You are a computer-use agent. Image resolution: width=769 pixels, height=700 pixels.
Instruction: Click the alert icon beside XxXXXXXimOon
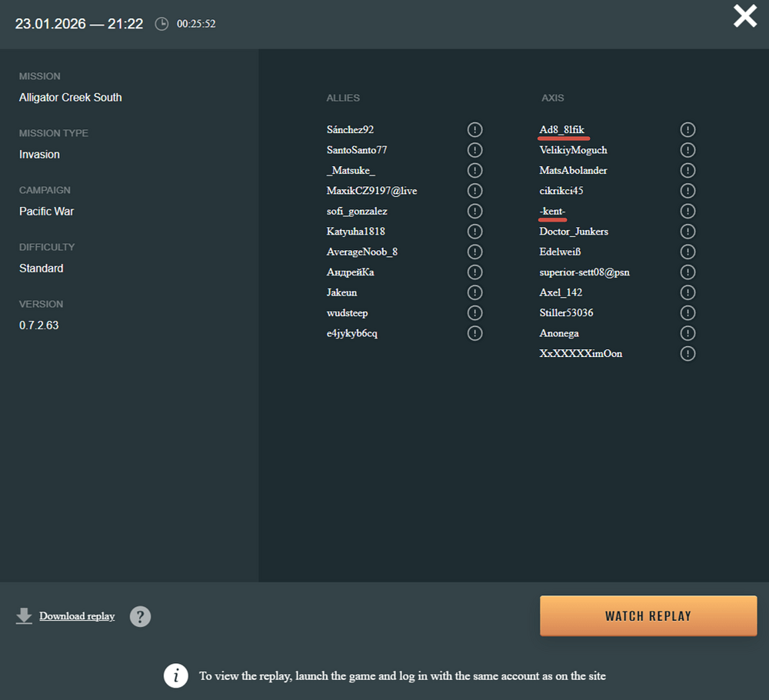click(687, 354)
